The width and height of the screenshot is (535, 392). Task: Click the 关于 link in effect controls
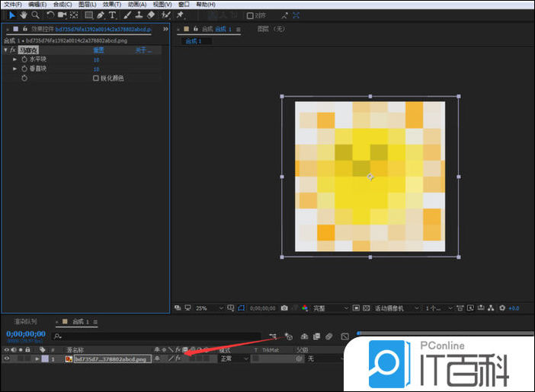(x=142, y=50)
